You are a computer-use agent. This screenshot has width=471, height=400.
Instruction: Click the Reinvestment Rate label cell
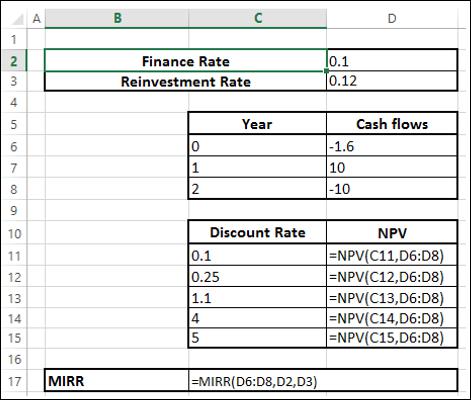pos(186,81)
